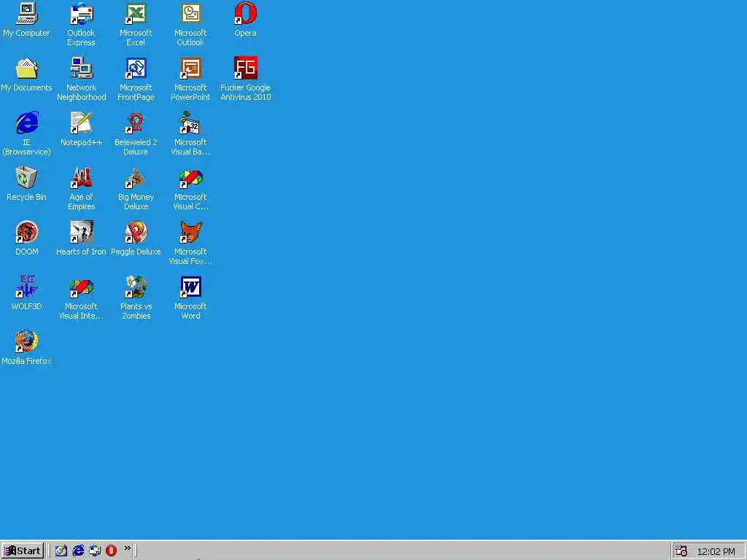
Task: Launch Outlook Express from Quick Launch
Action: [x=95, y=551]
